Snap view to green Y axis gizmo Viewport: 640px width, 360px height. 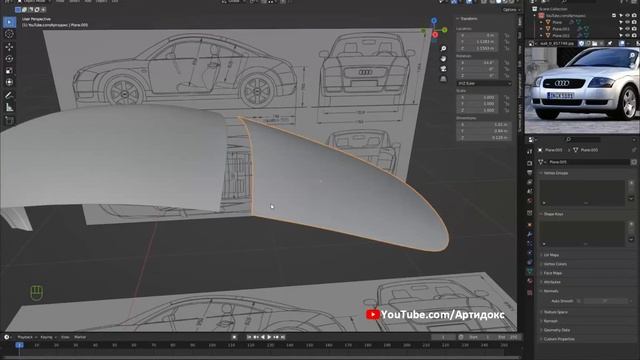tap(444, 30)
